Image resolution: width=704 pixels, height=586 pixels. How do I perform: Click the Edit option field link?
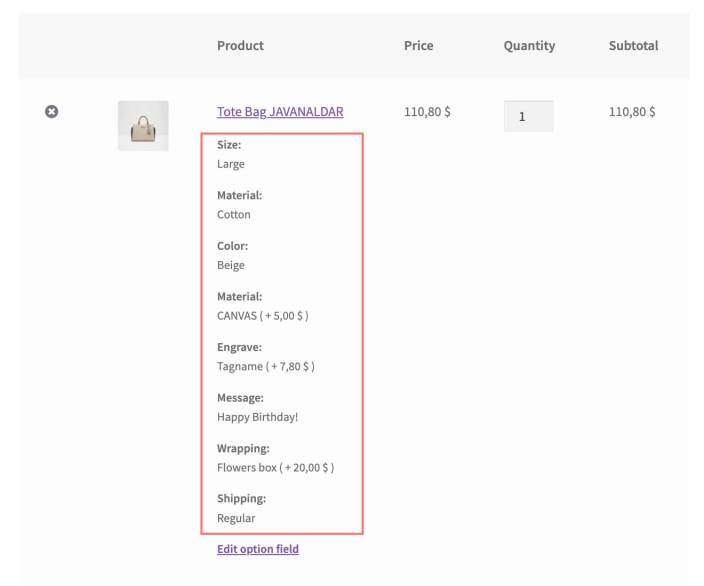pyautogui.click(x=258, y=549)
